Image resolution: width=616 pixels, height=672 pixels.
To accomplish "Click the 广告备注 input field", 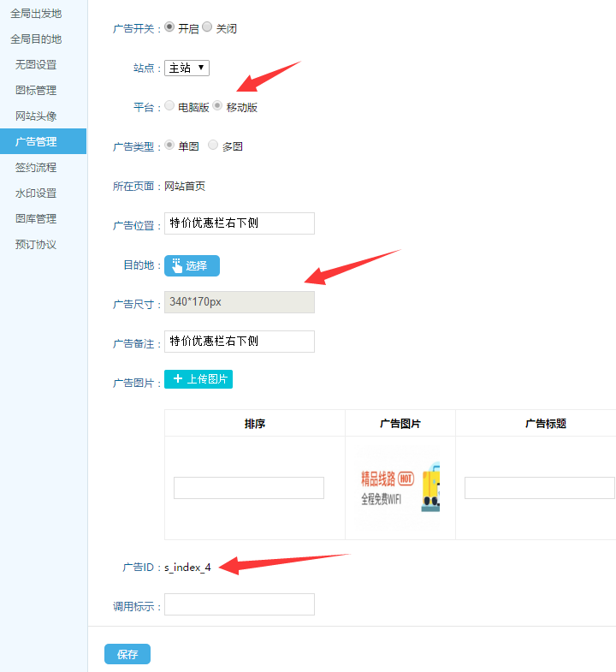I will pos(240,342).
